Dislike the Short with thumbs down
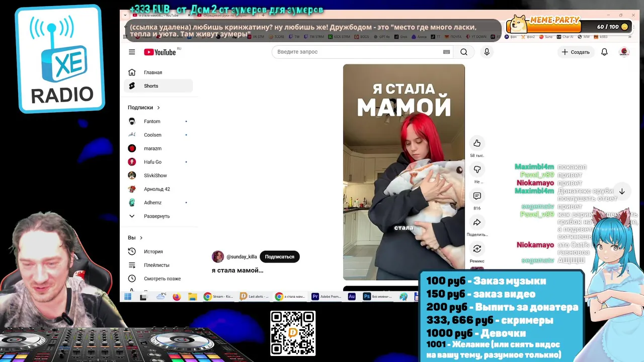 pos(477,169)
